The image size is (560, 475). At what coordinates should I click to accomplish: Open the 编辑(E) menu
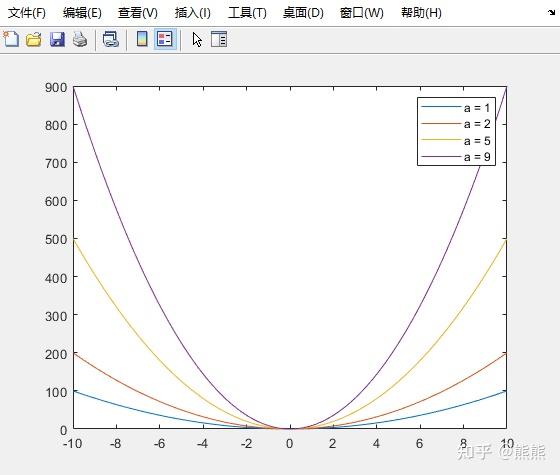[82, 13]
